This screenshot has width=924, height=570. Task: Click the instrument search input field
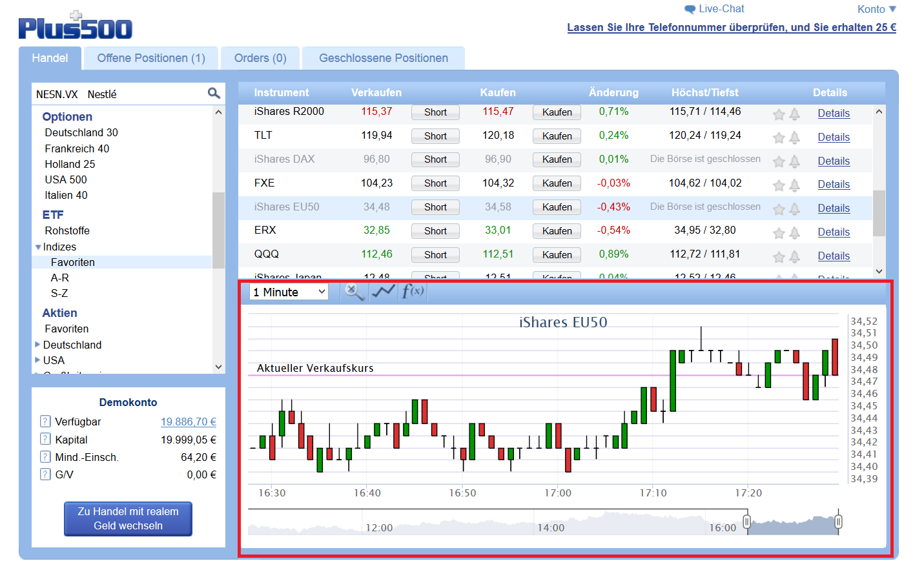[x=119, y=94]
